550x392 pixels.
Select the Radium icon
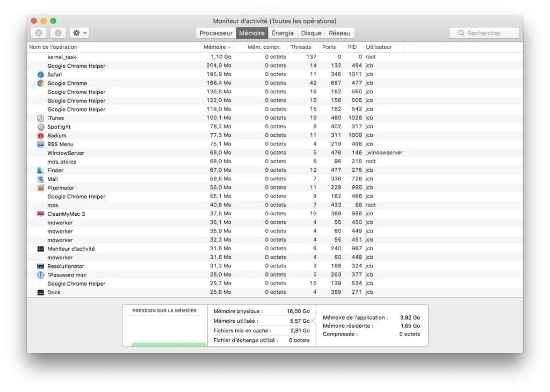[x=41, y=135]
